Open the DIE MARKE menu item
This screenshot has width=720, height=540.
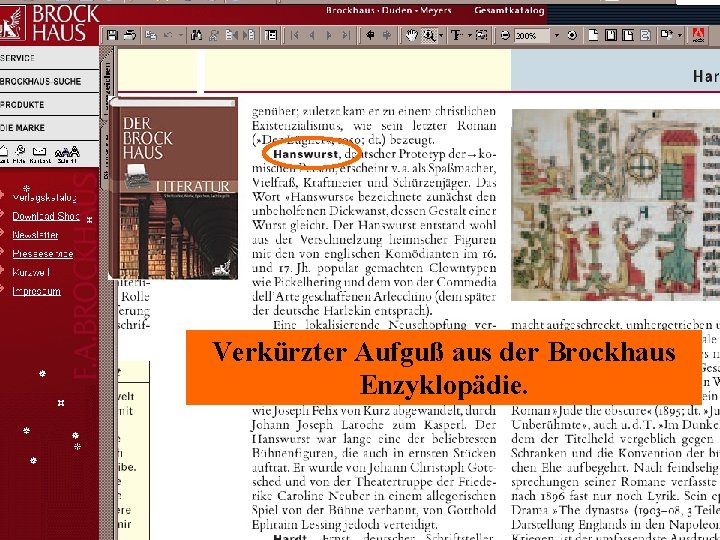49,128
